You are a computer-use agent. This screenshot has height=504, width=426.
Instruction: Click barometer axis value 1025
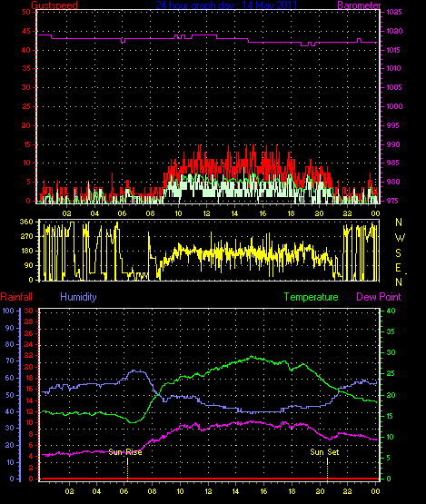(394, 12)
